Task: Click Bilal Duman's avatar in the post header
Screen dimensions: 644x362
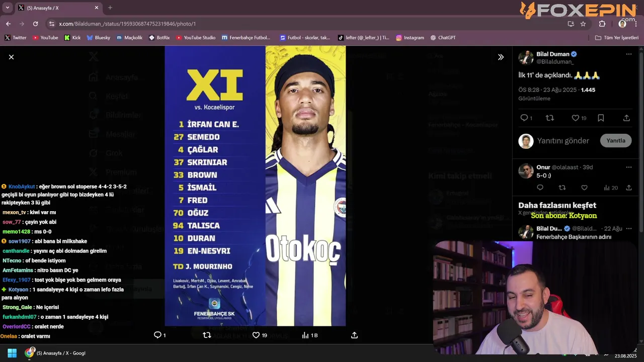Action: pyautogui.click(x=526, y=57)
